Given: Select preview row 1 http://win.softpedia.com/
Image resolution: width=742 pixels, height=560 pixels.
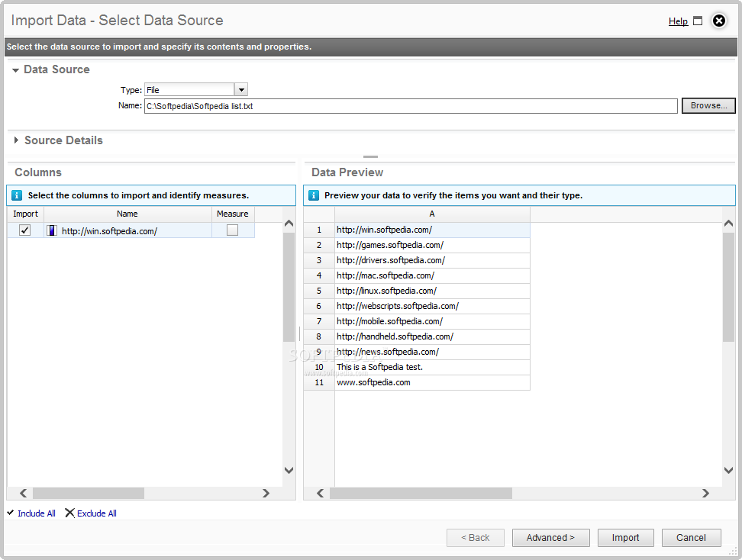Looking at the screenshot, I should point(432,230).
